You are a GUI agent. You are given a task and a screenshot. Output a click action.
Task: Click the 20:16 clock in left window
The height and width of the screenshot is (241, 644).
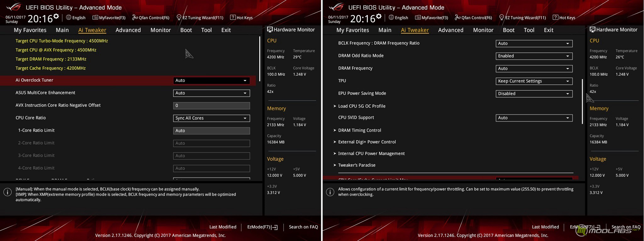40,19
